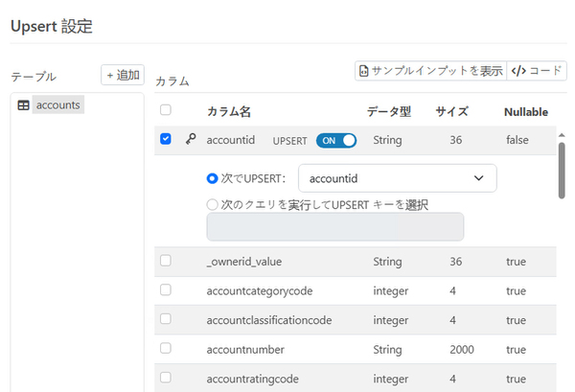Uncheck the accountid column checkbox
Screen dimensions: 575x392
click(x=166, y=139)
